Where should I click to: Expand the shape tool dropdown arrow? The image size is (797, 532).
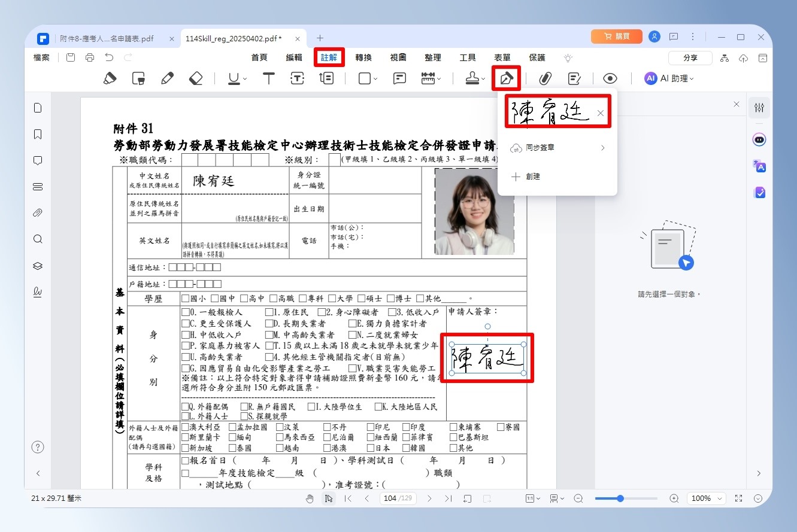click(x=375, y=79)
